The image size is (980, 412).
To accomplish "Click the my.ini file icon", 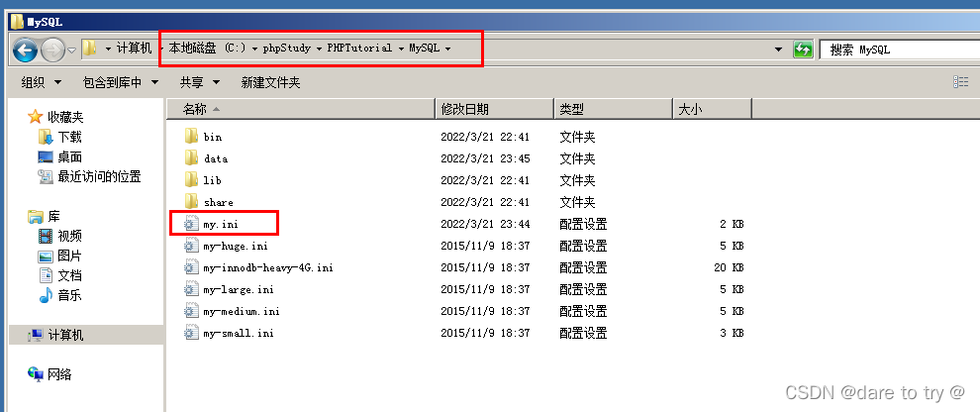I will [191, 223].
